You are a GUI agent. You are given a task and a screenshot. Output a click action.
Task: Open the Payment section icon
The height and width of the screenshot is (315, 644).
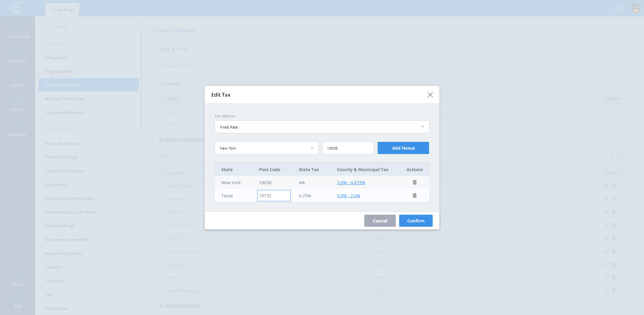click(18, 129)
